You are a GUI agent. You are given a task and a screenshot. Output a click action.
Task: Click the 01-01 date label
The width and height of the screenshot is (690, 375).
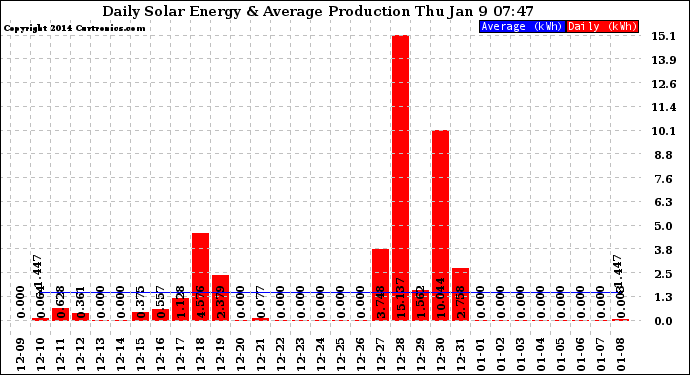coord(481,355)
